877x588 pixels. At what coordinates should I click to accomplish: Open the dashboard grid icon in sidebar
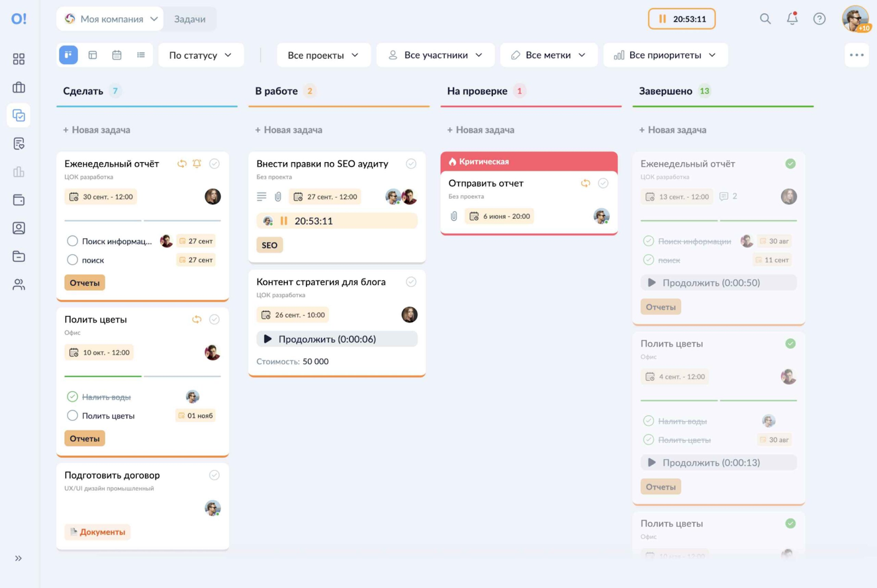[x=19, y=59]
